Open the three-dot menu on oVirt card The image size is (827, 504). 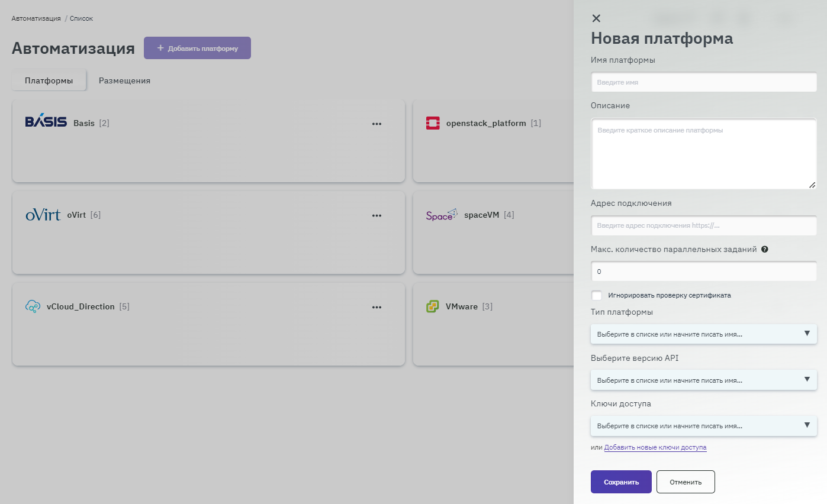click(377, 215)
